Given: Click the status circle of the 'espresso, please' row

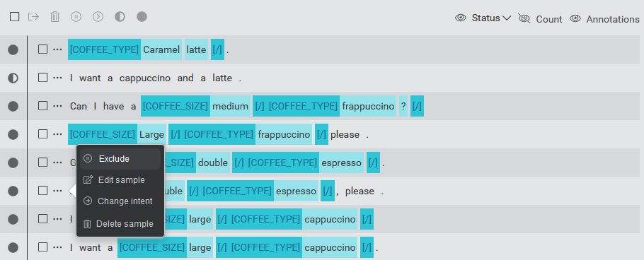Looking at the screenshot, I should click(13, 191).
